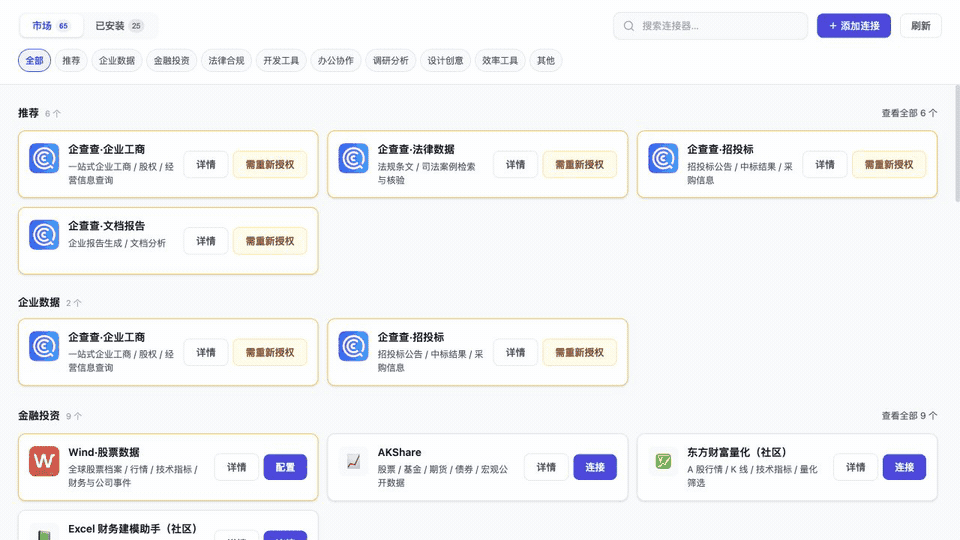
Task: Open 查看全部 9 个 link for 金融投资
Action: pos(909,416)
